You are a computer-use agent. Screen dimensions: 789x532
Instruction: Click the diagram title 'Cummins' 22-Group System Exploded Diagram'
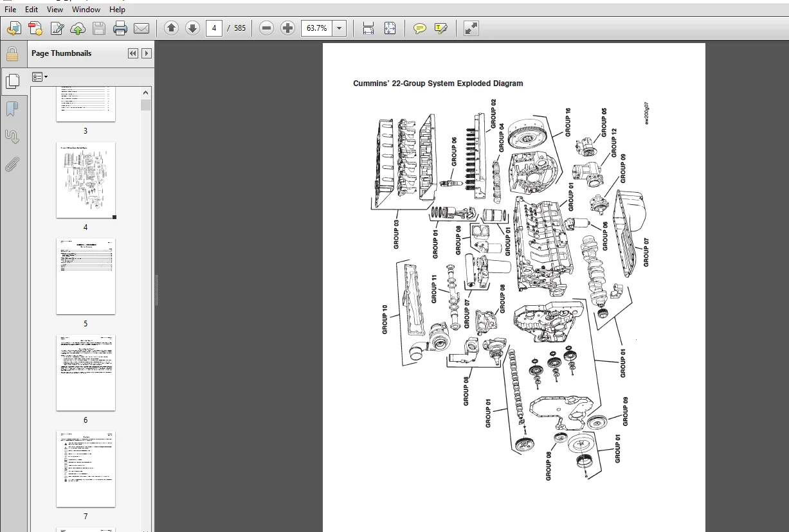pyautogui.click(x=438, y=84)
